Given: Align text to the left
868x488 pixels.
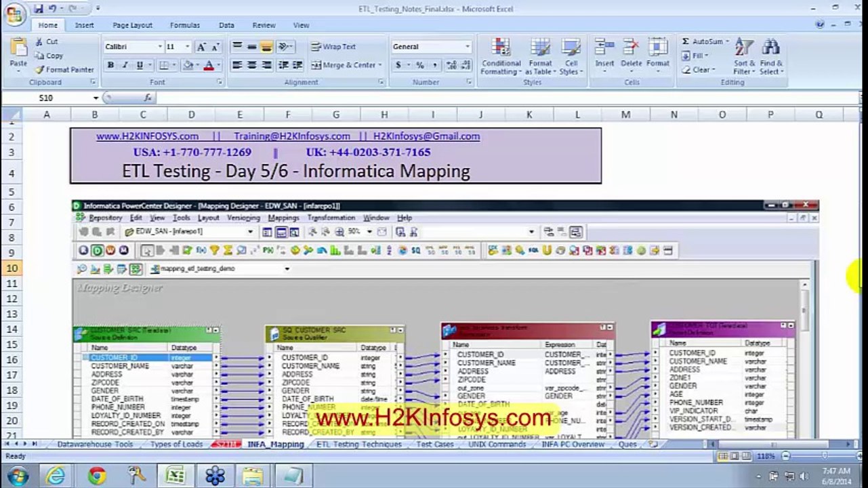Looking at the screenshot, I should pos(236,65).
